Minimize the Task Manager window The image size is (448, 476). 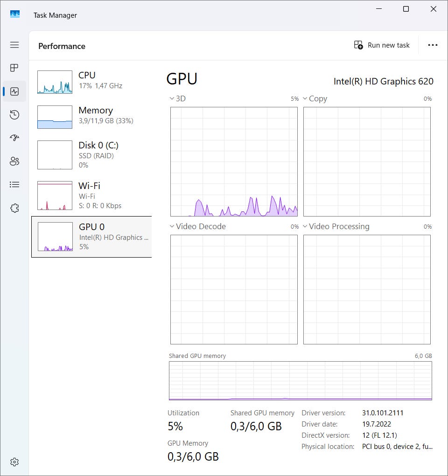click(379, 9)
